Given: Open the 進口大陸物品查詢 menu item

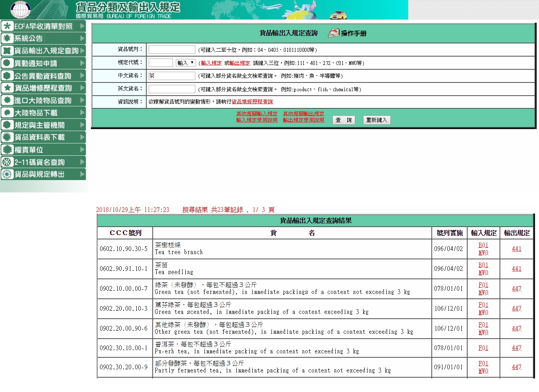Looking at the screenshot, I should pyautogui.click(x=43, y=100).
